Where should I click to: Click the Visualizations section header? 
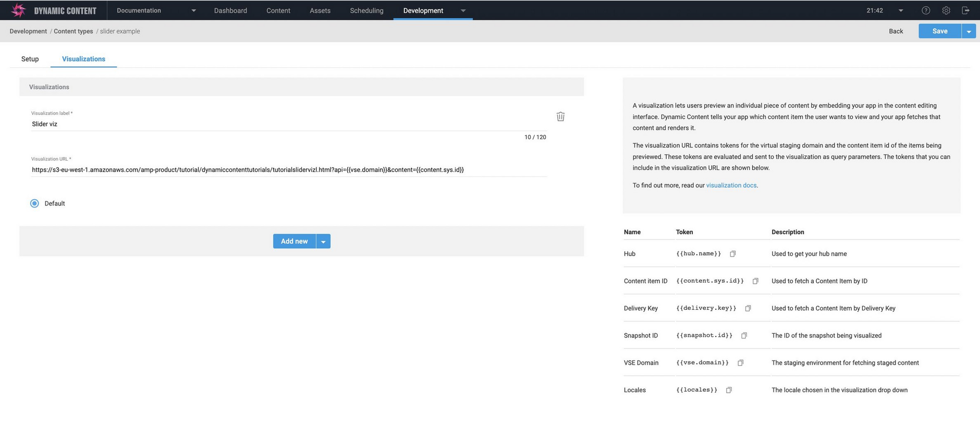[301, 87]
